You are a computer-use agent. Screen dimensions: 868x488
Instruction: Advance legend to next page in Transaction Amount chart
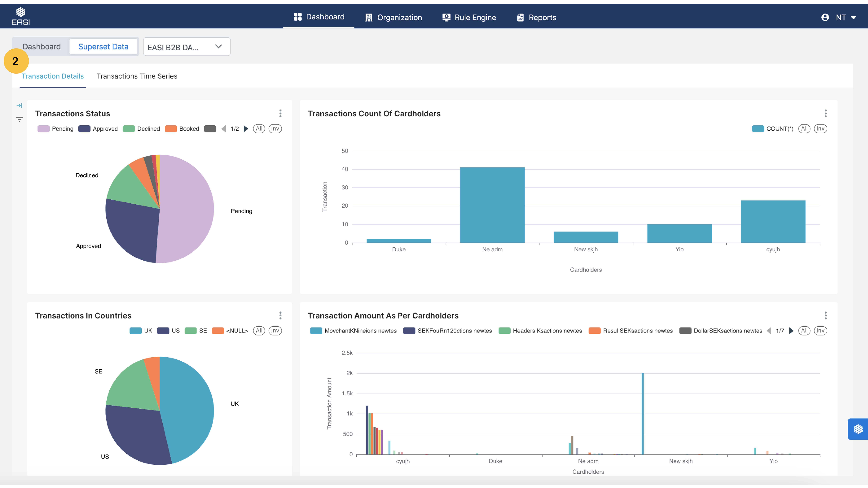(x=791, y=331)
